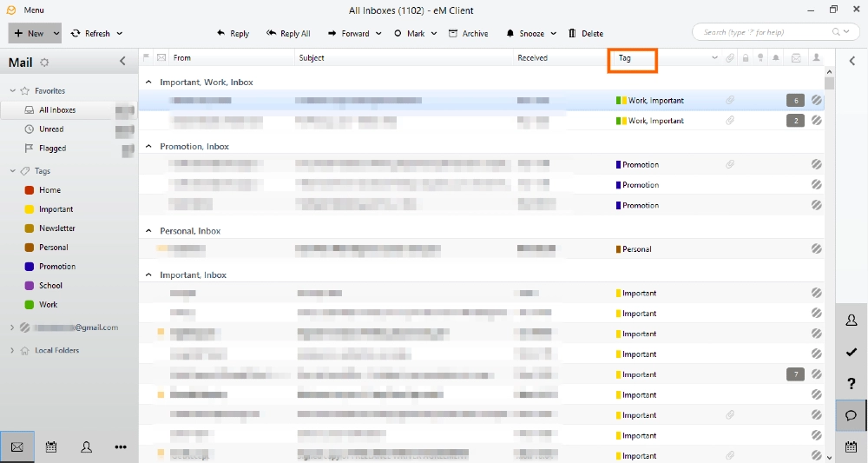The height and width of the screenshot is (463, 868).
Task: Open the help question mark icon
Action: pos(852,383)
